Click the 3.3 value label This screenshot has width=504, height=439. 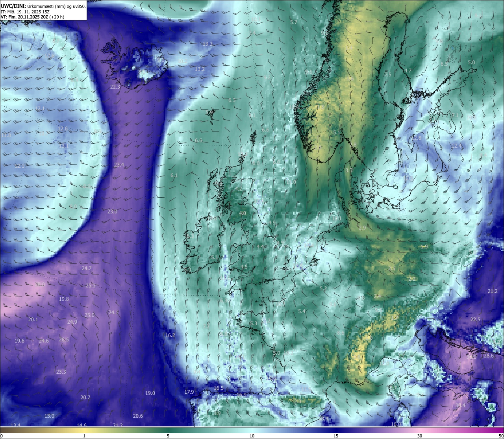point(349,170)
